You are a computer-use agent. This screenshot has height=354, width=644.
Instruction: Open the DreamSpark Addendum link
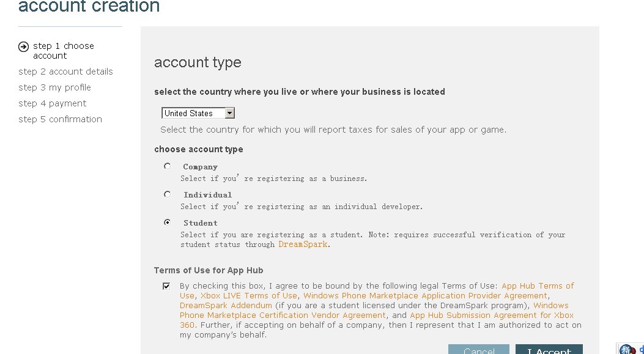point(226,306)
